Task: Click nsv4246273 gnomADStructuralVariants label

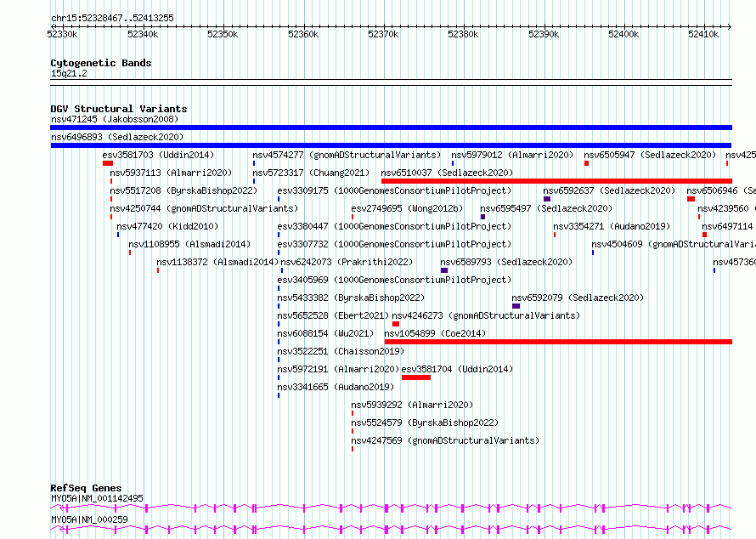Action: (x=486, y=315)
